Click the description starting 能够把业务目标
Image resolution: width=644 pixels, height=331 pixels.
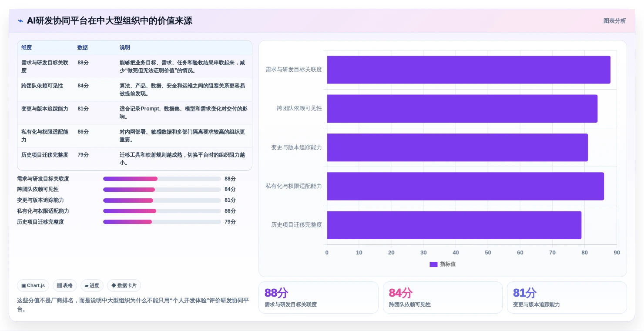pyautogui.click(x=182, y=67)
